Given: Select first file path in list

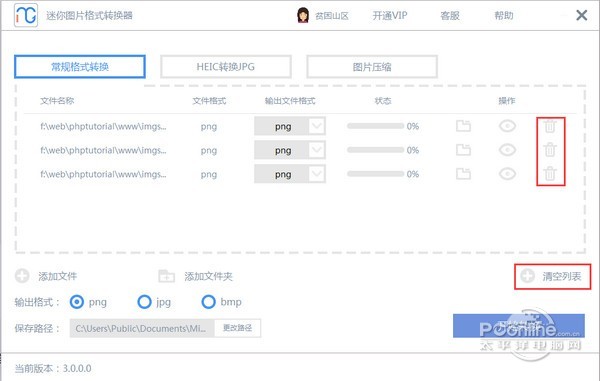Looking at the screenshot, I should [103, 126].
